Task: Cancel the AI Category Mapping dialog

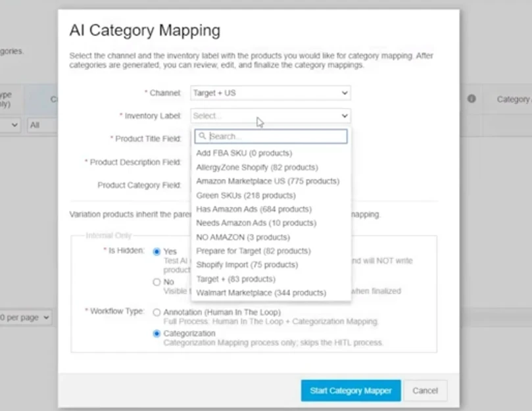Action: coord(425,391)
